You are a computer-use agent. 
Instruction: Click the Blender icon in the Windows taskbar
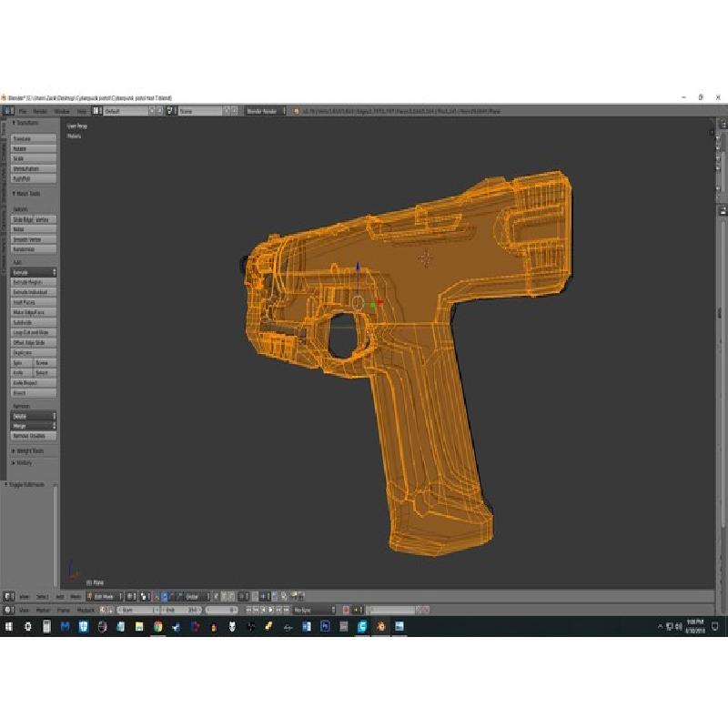[381, 627]
